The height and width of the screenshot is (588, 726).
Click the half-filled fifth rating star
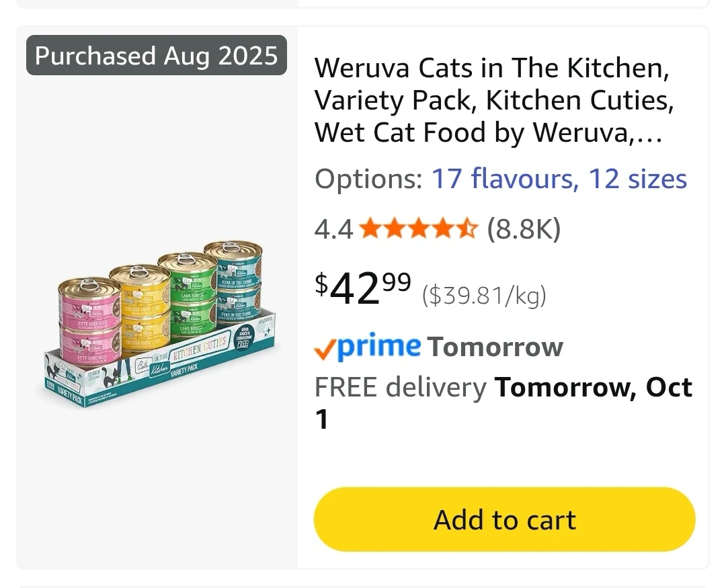[x=467, y=230]
